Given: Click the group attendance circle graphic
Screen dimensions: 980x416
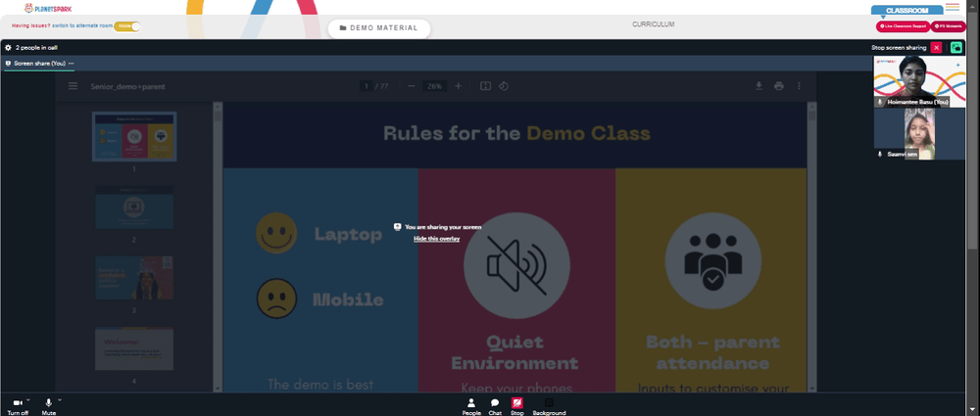Looking at the screenshot, I should (712, 260).
